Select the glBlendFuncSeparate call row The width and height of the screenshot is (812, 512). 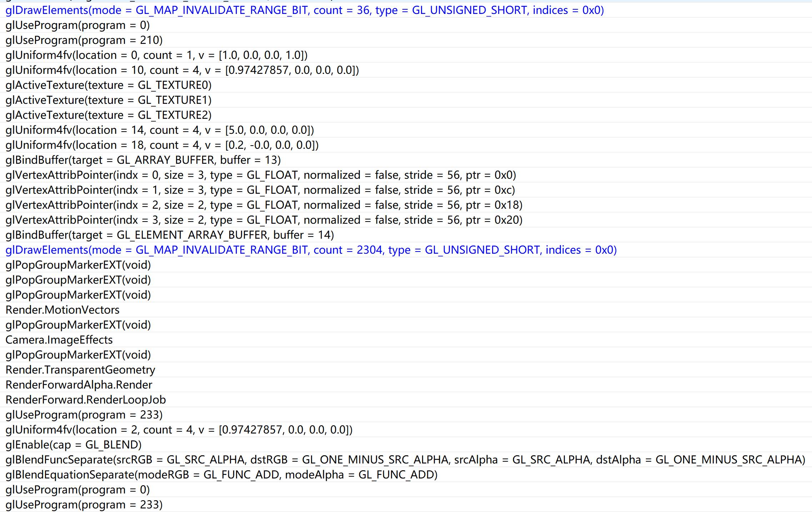coord(405,460)
